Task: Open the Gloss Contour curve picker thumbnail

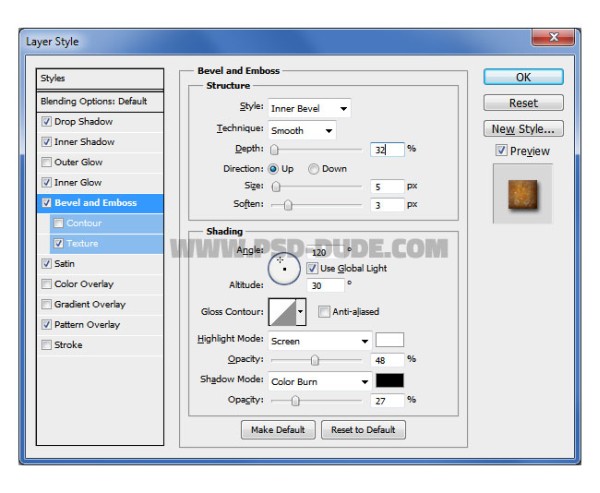Action: [x=282, y=312]
